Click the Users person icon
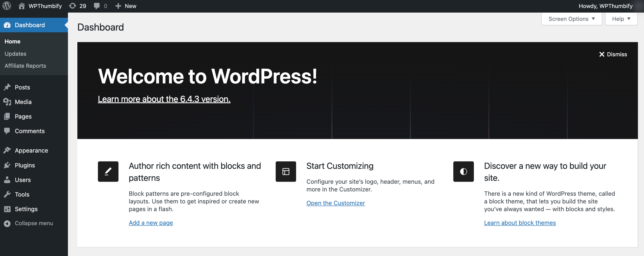The width and height of the screenshot is (644, 256). 7,180
